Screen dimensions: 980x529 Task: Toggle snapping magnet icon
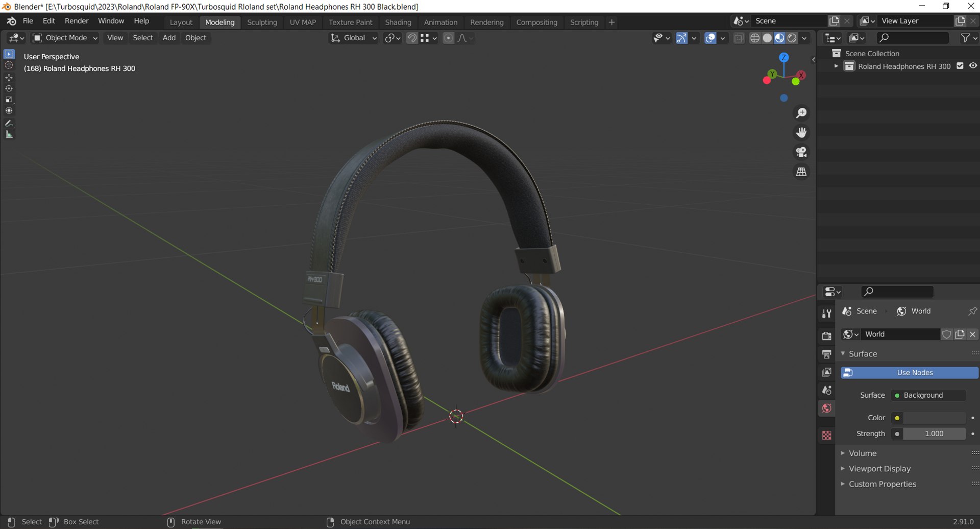(412, 38)
